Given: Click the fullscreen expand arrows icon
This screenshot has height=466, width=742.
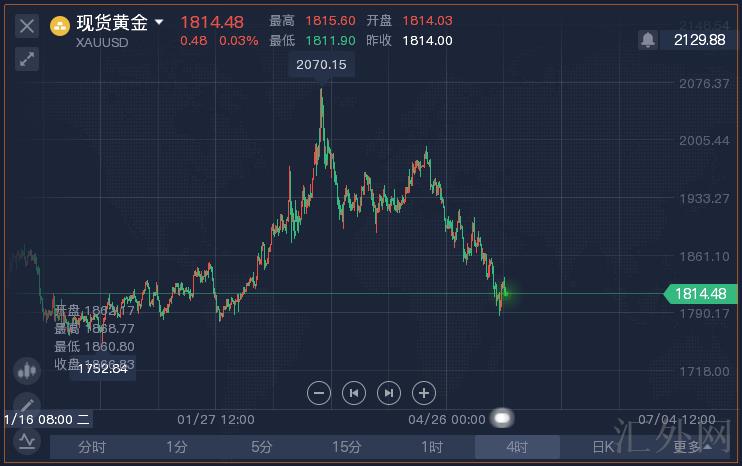Looking at the screenshot, I should [27, 59].
